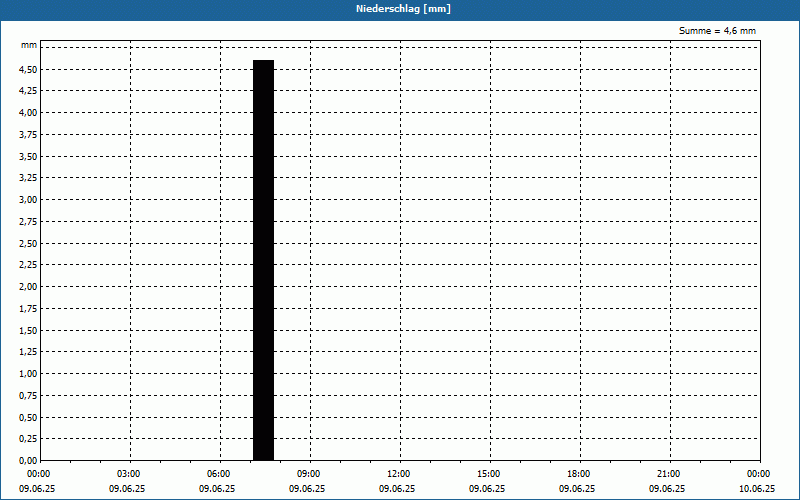This screenshot has width=800, height=500.
Task: Select the 'Summe = 4,6 mm' total label
Action: click(x=717, y=31)
